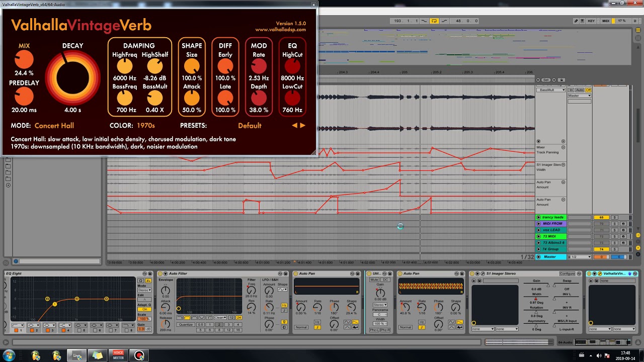644x362 pixels.
Task: Open the Default presets menu
Action: click(x=250, y=126)
